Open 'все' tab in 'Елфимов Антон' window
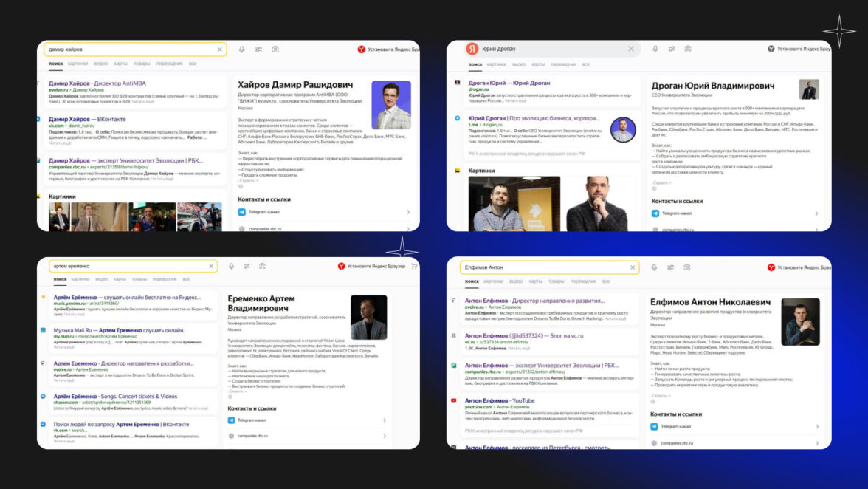 tap(606, 281)
